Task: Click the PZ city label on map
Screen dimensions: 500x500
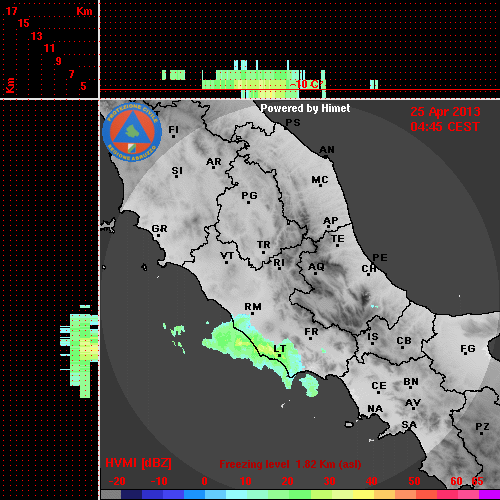Action: tap(482, 426)
